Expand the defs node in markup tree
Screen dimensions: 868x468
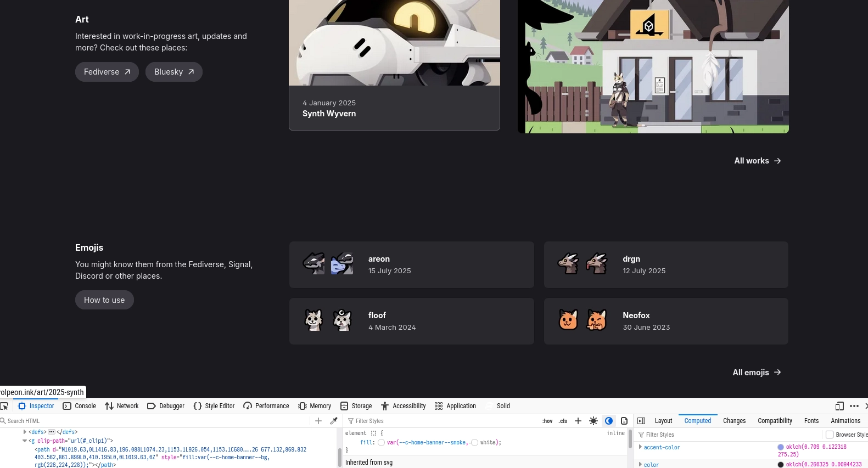tap(25, 432)
